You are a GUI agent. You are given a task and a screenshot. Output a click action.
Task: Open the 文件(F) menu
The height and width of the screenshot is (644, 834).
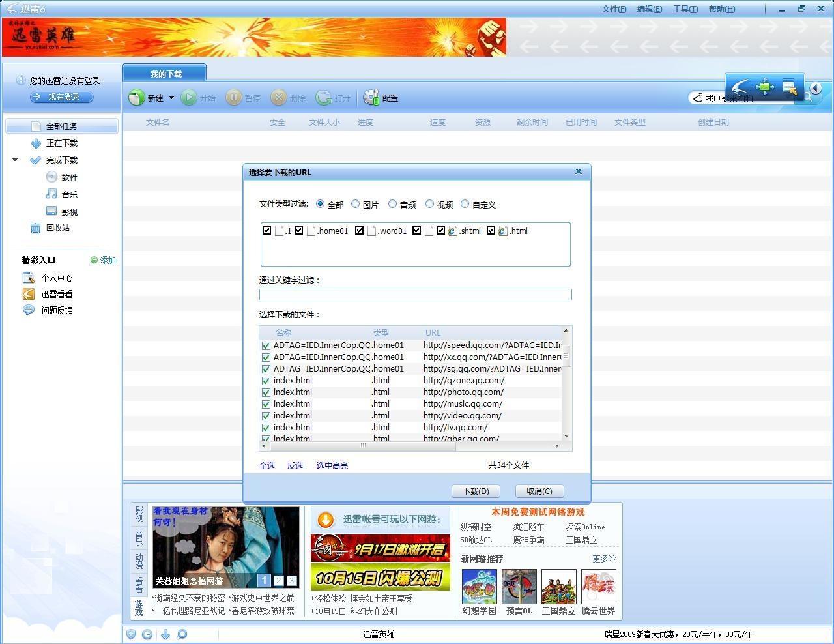(613, 9)
